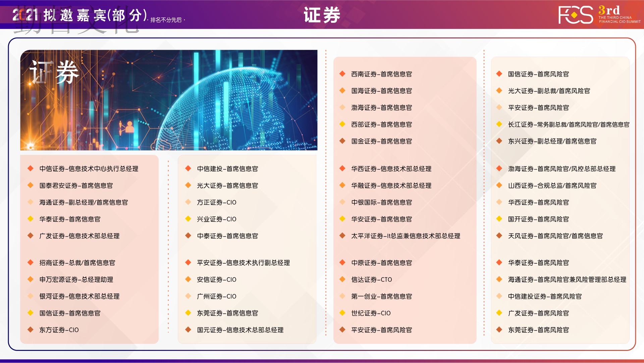Screen dimensions: 644x363
Task: Select 国信证券-首席风险官
Action: [539, 74]
